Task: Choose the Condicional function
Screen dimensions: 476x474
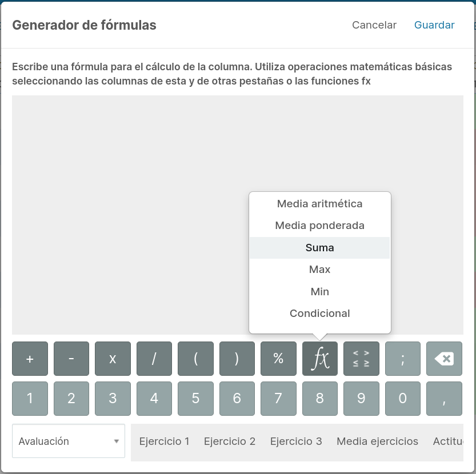Action: 319,313
